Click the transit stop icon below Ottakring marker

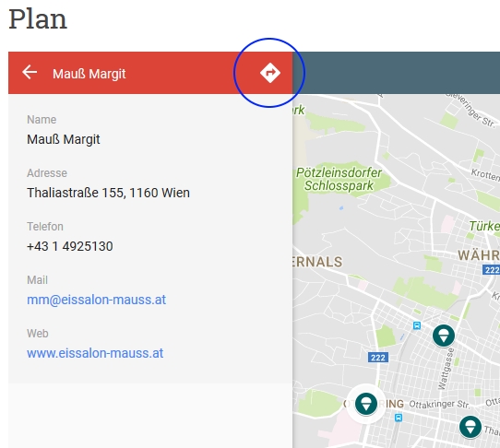pyautogui.click(x=399, y=418)
